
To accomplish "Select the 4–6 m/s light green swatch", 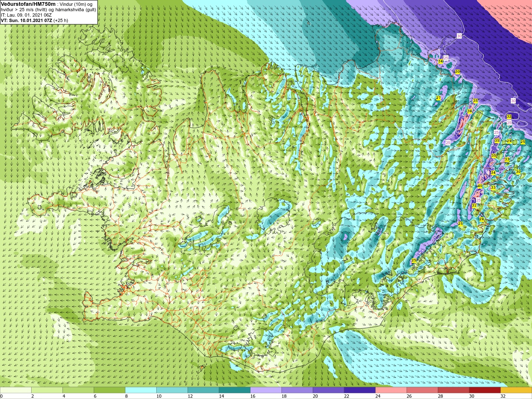I will click(x=78, y=390).
